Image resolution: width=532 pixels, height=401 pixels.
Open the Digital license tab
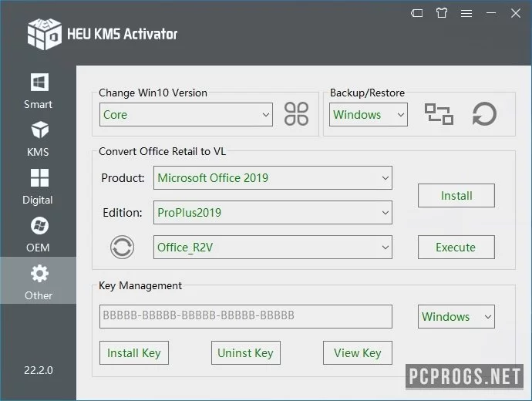tap(38, 187)
